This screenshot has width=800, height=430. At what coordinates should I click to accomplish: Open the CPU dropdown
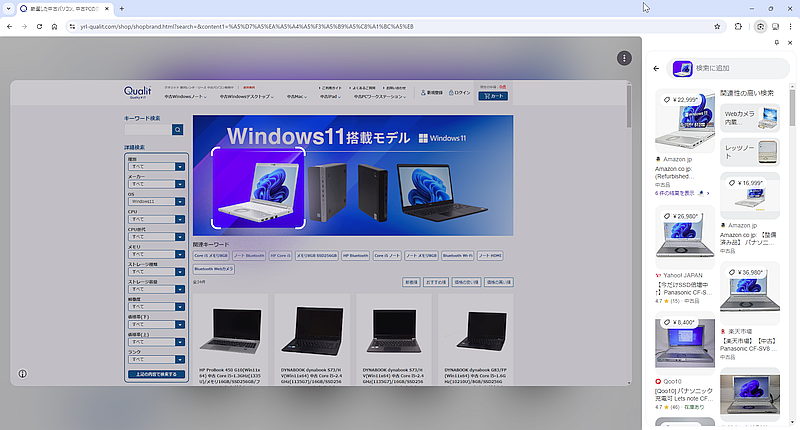click(156, 219)
